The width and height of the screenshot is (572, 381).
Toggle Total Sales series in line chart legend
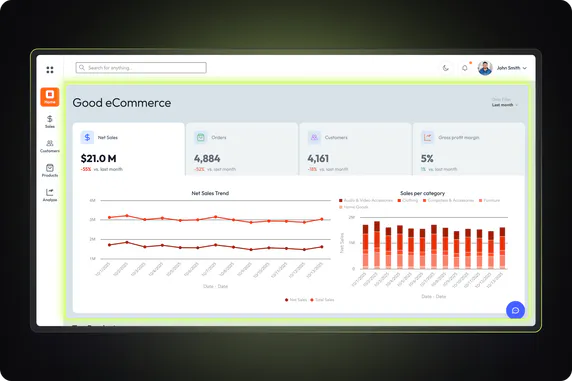(322, 300)
